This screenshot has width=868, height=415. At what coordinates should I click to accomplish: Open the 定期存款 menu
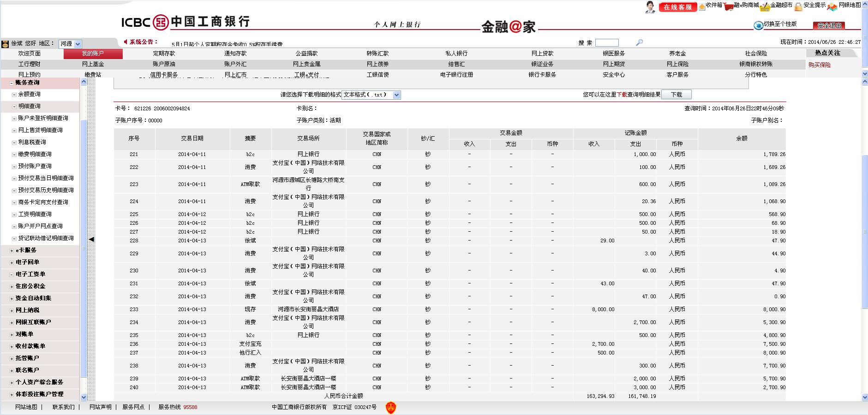coord(164,54)
